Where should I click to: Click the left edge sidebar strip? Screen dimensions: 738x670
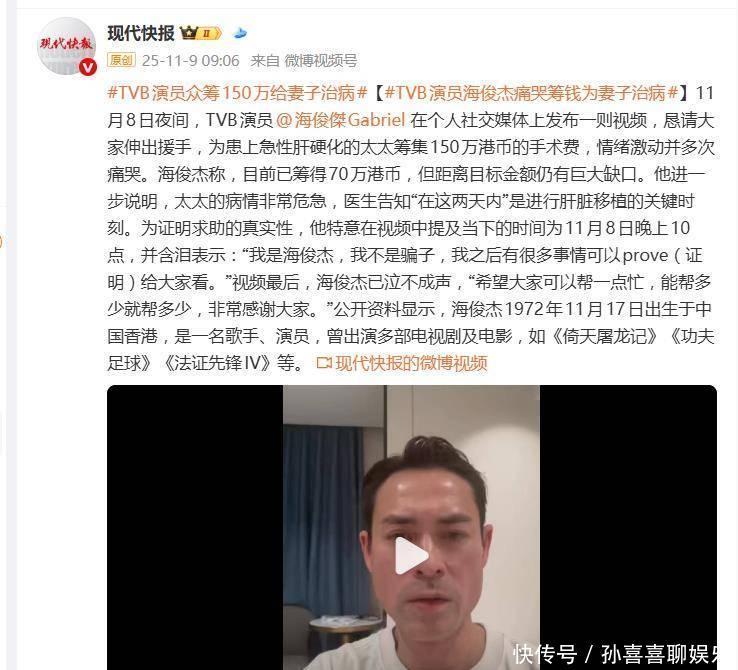3,335
